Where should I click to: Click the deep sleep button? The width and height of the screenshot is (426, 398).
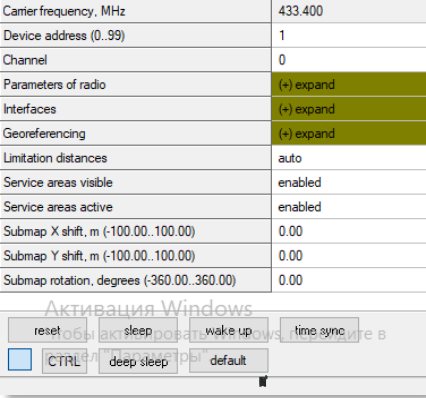138,361
